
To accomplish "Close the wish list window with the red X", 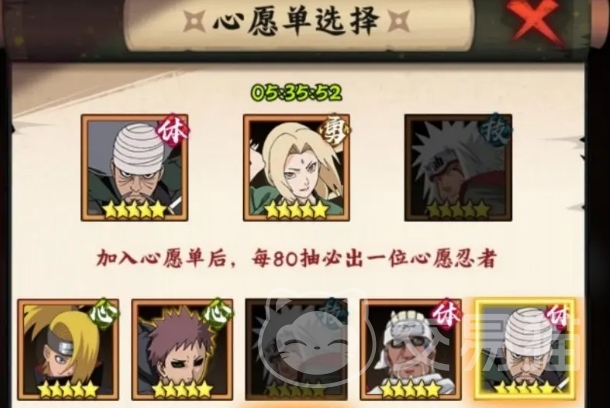I will 538,20.
